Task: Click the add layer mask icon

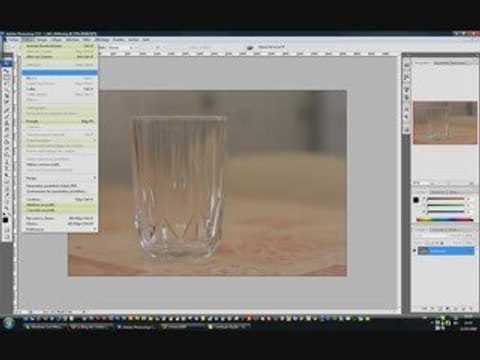Action: pos(440,308)
